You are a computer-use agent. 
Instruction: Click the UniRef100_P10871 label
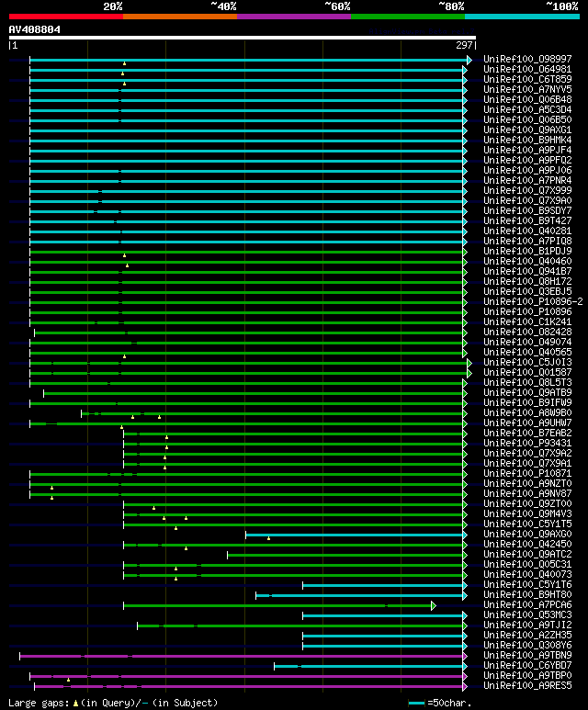527,474
